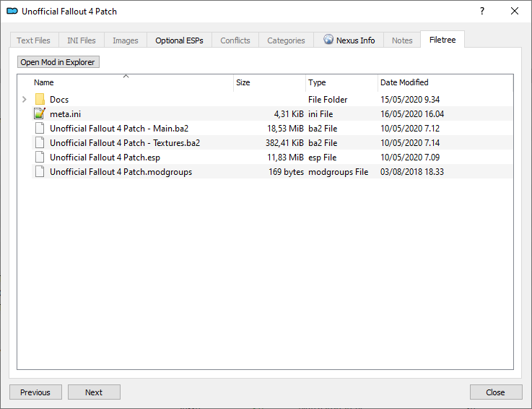This screenshot has width=532, height=409.
Task: Click file icon for Textures.ba2
Action: (x=40, y=142)
